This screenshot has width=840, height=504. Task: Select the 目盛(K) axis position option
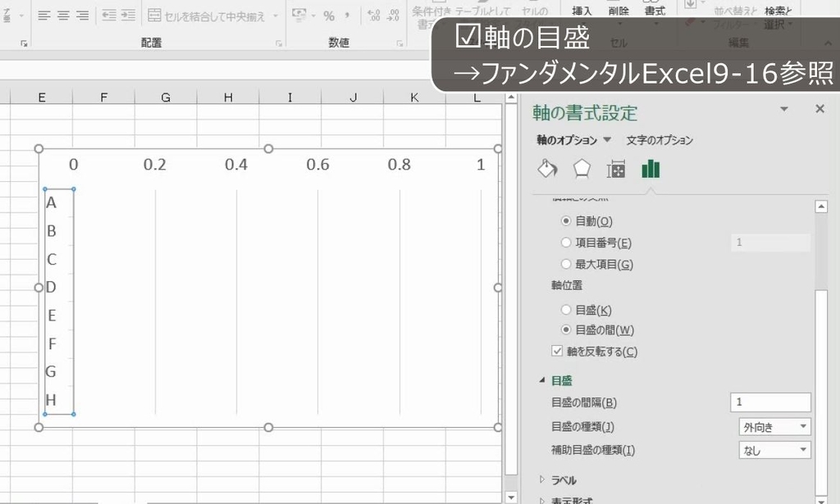[x=566, y=309]
